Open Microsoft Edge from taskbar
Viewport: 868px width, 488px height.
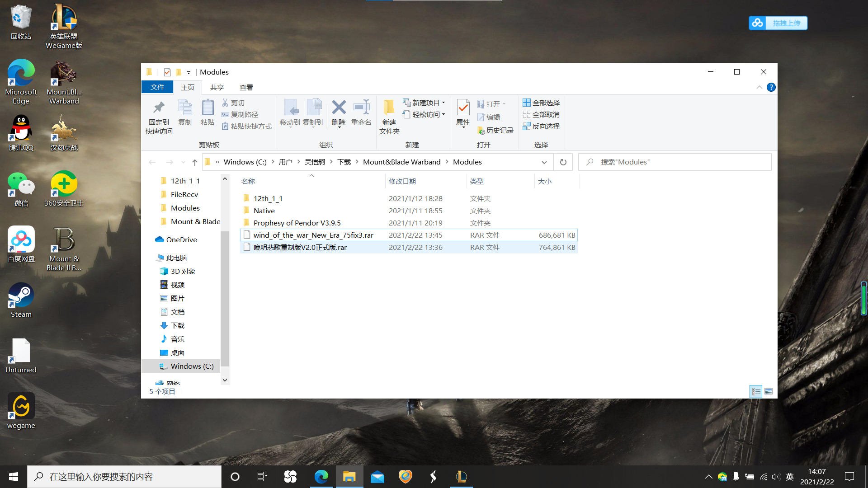coord(321,477)
